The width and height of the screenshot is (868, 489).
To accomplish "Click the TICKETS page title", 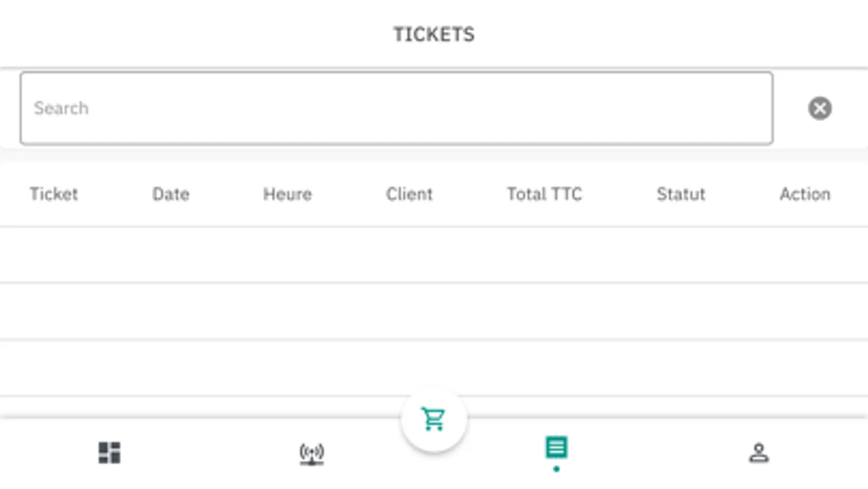I will (x=434, y=35).
